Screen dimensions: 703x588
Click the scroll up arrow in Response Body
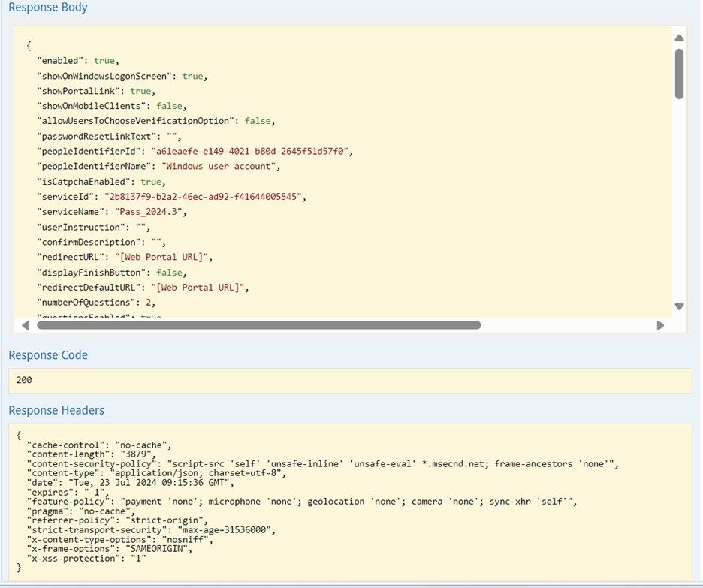(x=679, y=38)
